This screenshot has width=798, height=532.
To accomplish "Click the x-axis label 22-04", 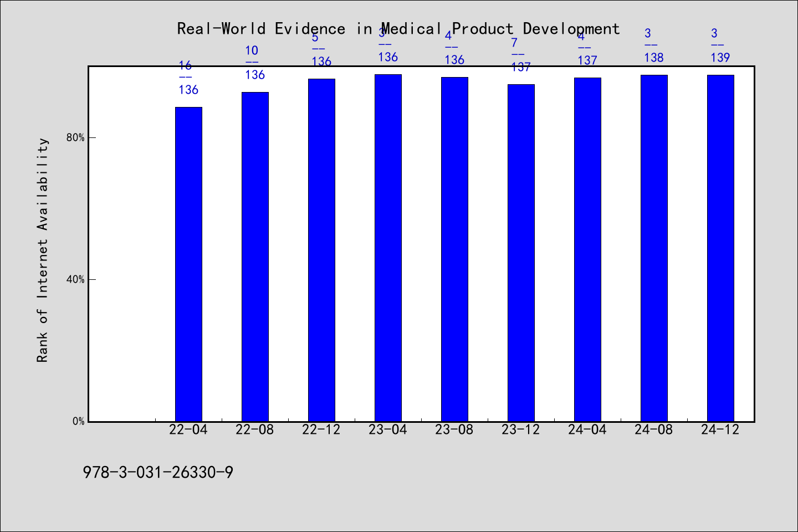I will tap(188, 429).
